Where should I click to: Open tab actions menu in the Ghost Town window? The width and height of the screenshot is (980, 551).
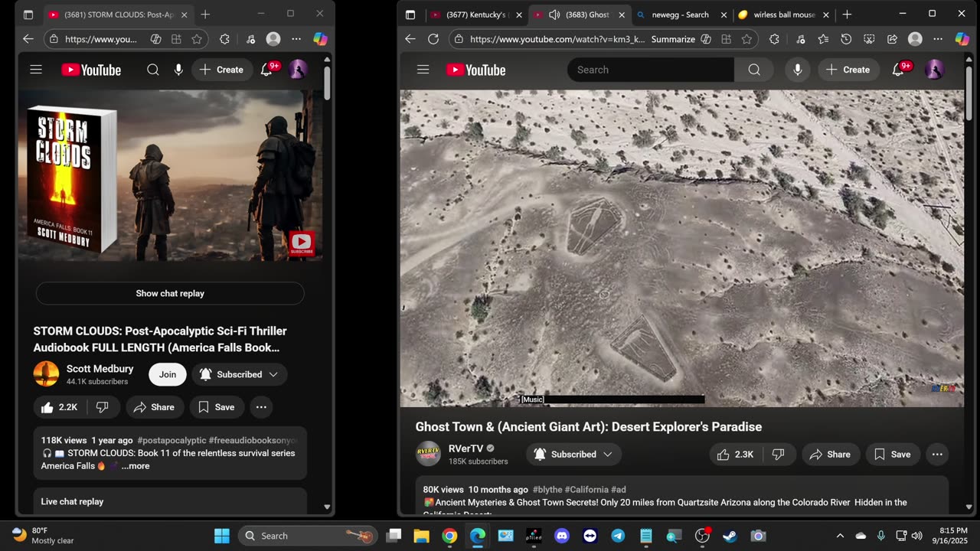click(410, 15)
